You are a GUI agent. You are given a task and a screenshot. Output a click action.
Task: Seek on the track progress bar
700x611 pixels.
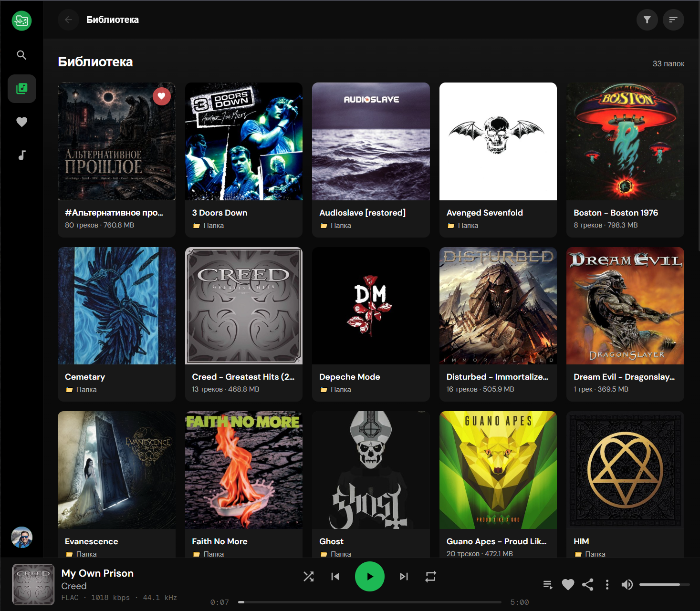tap(370, 602)
